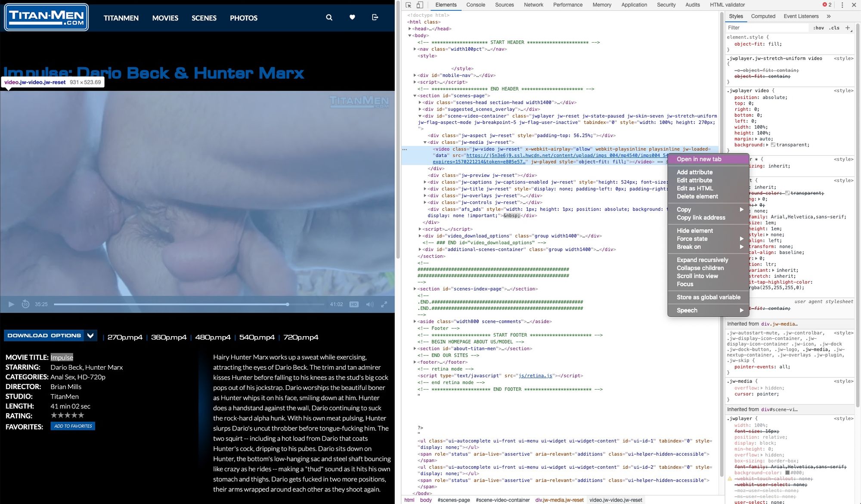Choose Open in new tab from context menu
Screen dimensions: 861x504
[708, 159]
